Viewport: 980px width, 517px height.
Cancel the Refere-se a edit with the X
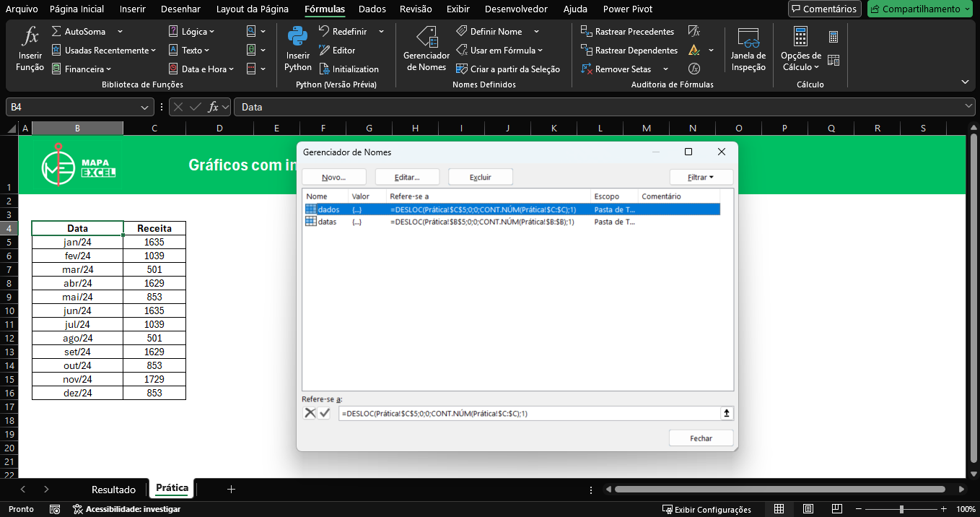point(310,413)
